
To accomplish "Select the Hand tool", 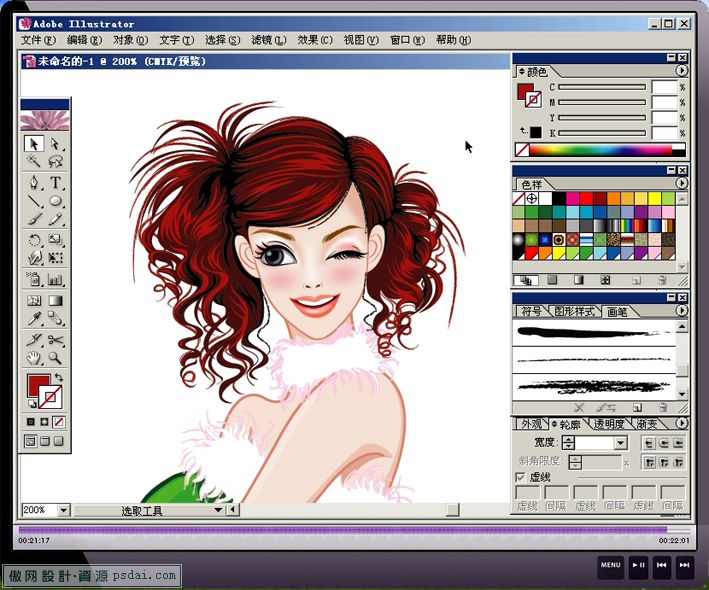I will (x=34, y=358).
